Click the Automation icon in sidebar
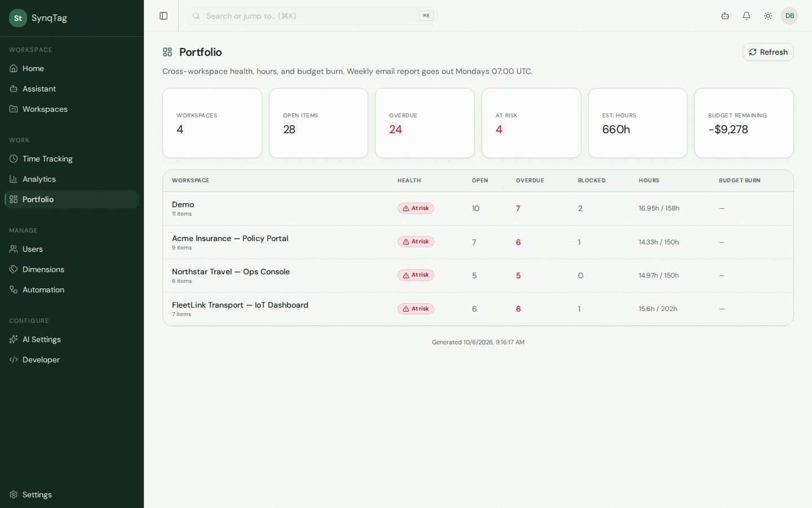The height and width of the screenshot is (508, 812). pos(14,290)
